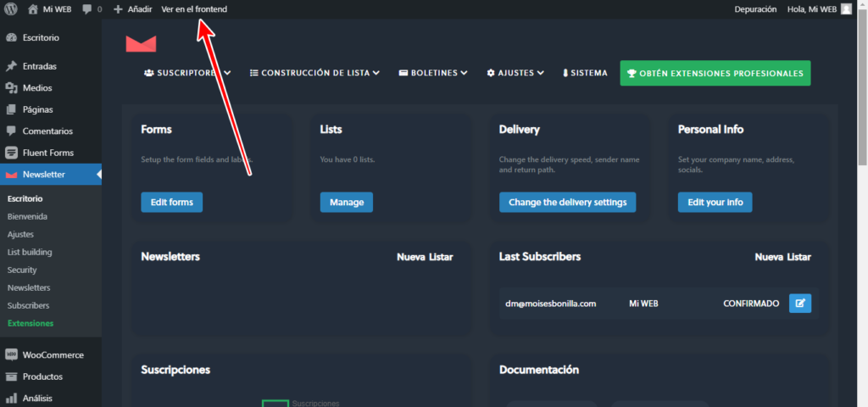Select the Suscripciones panel heading
The image size is (868, 407).
(x=175, y=370)
